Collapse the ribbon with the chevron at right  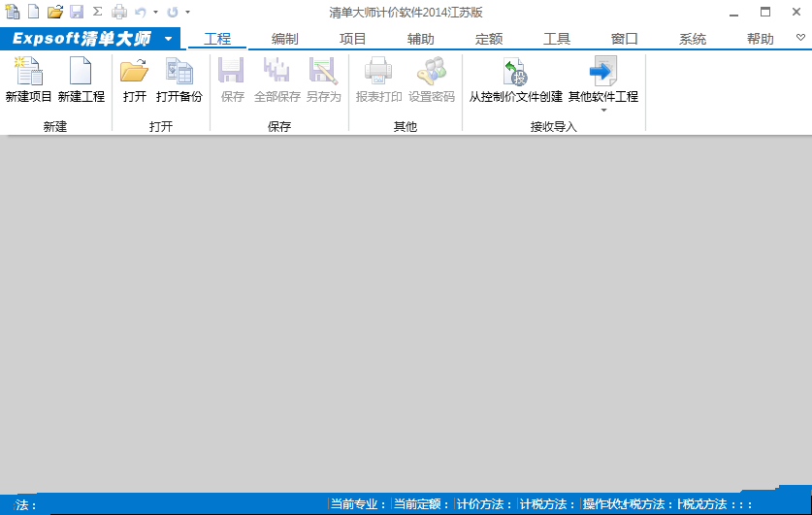point(800,38)
